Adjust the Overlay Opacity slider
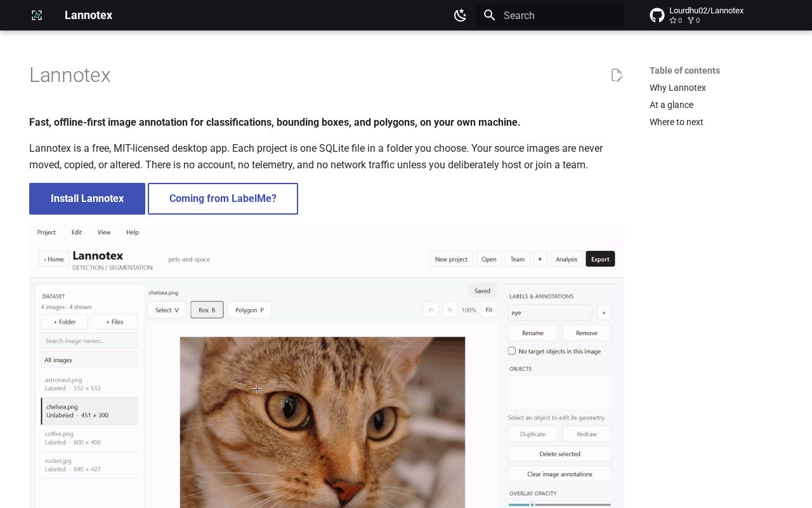Image resolution: width=812 pixels, height=508 pixels. click(x=560, y=505)
